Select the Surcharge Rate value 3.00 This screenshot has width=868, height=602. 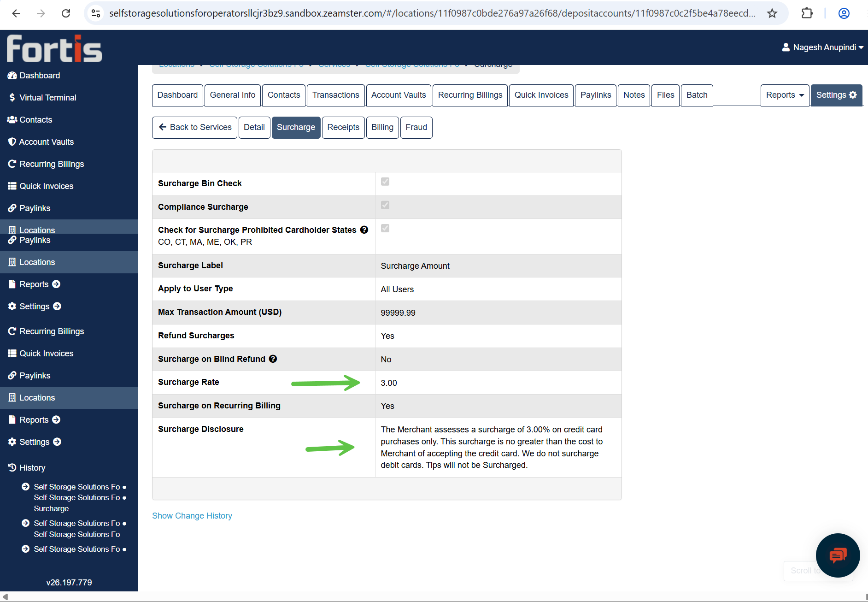(x=389, y=383)
